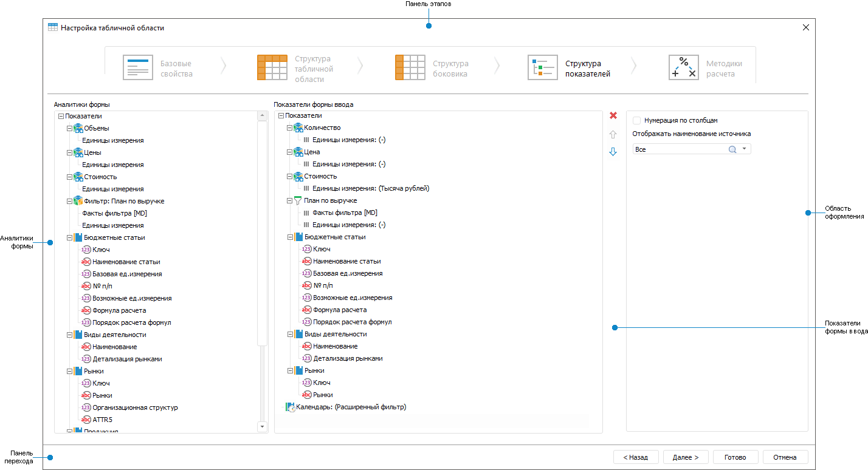Click the red X delete icon

coord(613,115)
